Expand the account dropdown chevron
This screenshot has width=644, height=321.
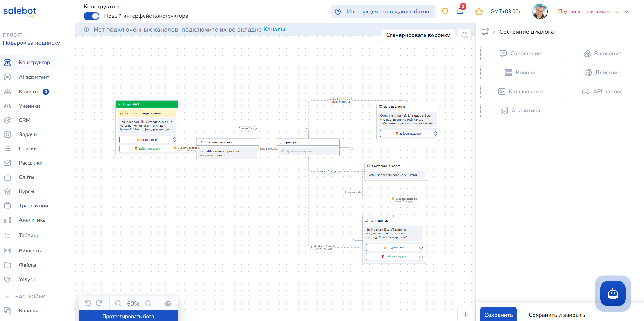click(626, 12)
